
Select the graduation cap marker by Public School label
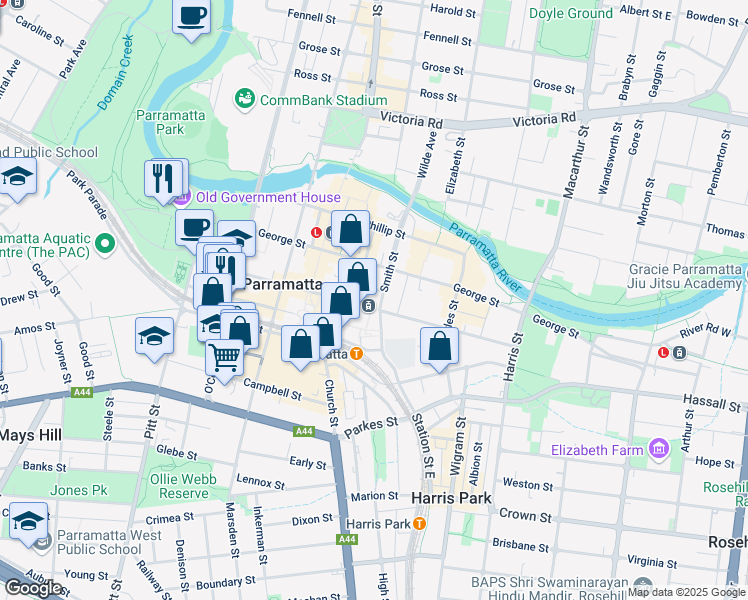(x=18, y=177)
